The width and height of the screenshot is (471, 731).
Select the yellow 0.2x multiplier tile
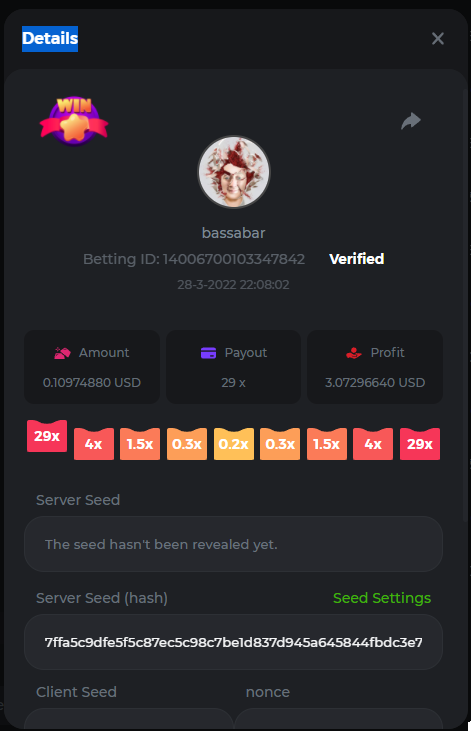[x=234, y=444]
